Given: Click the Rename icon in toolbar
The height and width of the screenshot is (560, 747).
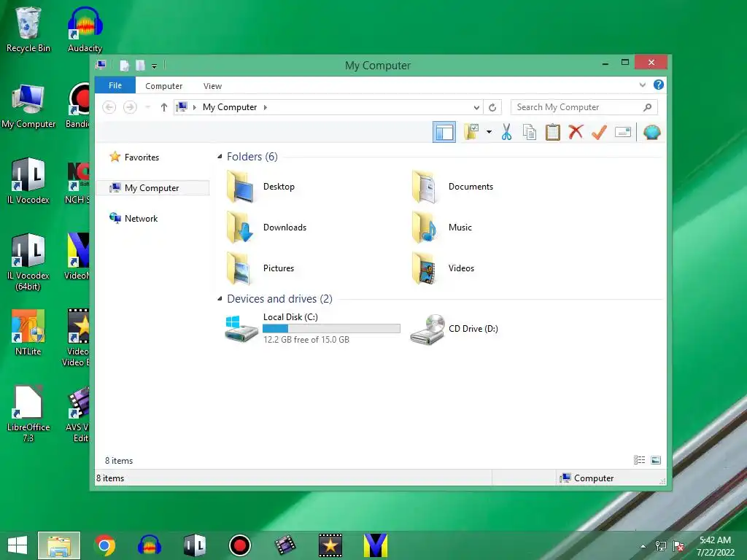Looking at the screenshot, I should click(x=623, y=132).
